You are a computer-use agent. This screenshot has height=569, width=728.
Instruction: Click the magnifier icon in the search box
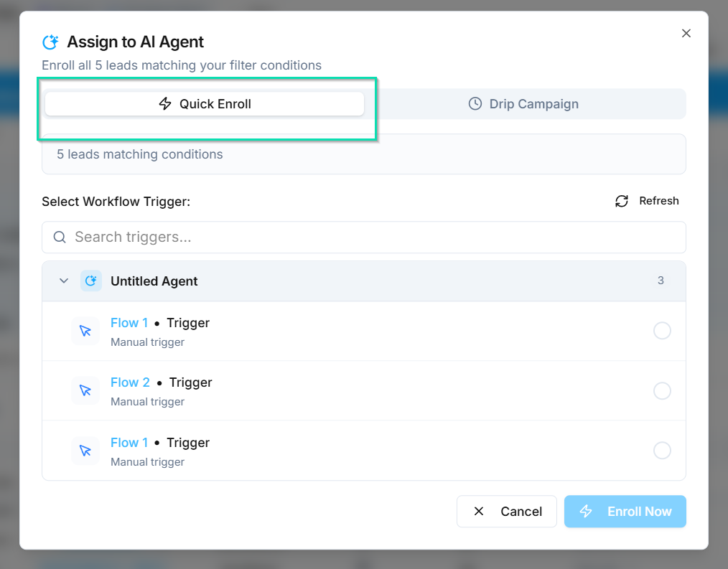point(60,238)
